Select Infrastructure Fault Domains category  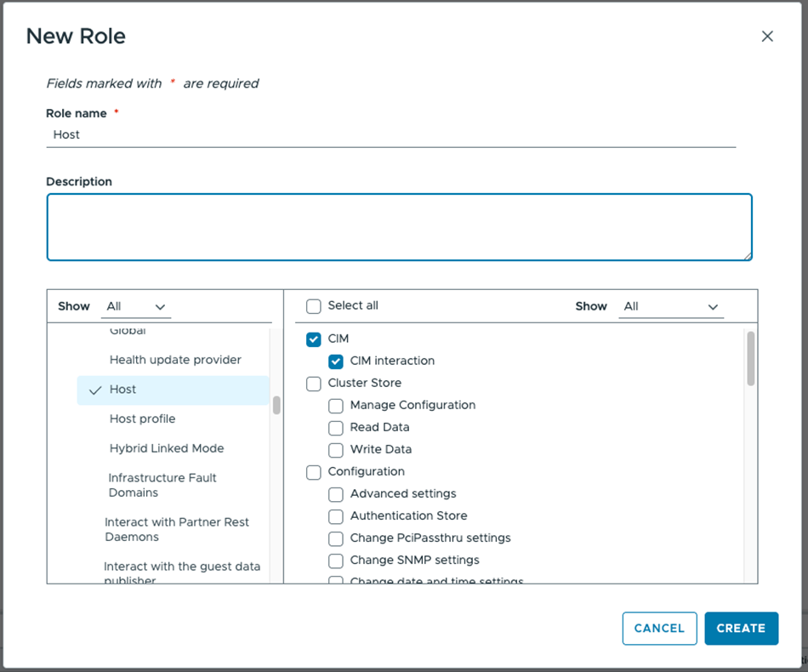coord(162,486)
